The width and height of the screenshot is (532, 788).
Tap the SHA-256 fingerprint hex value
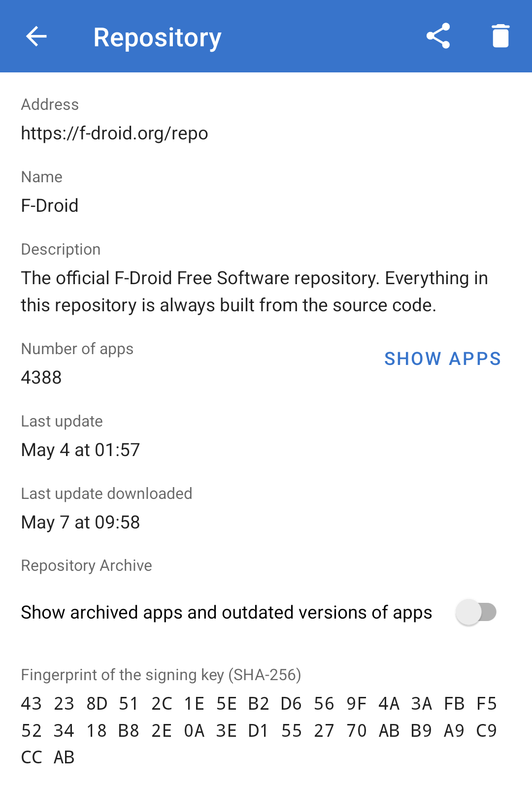[x=259, y=730]
